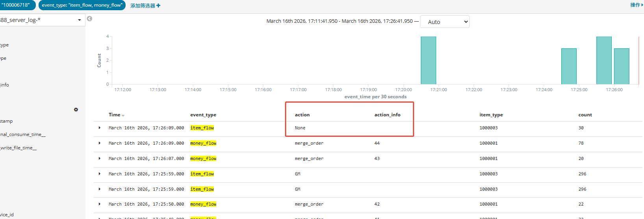Click the item_type column header
The height and width of the screenshot is (219, 644).
pos(491,115)
